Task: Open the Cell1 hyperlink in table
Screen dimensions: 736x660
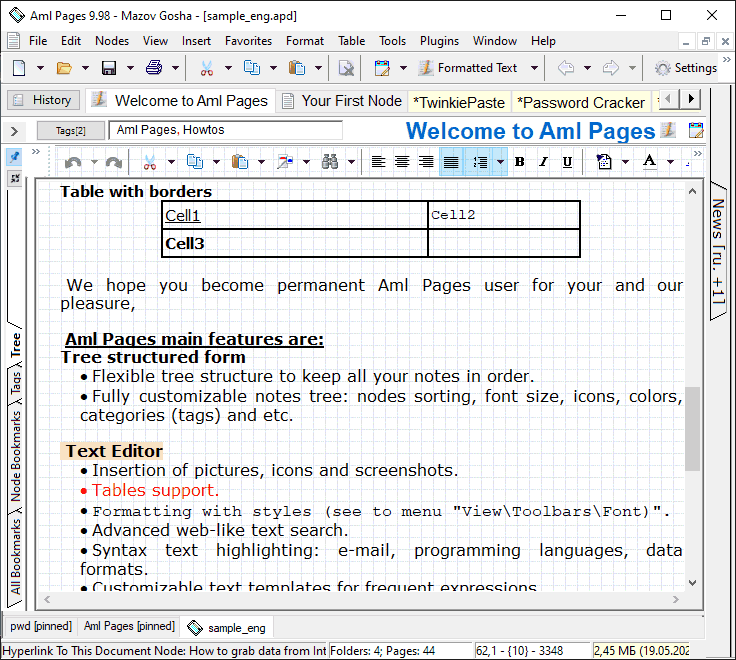Action: tap(183, 215)
